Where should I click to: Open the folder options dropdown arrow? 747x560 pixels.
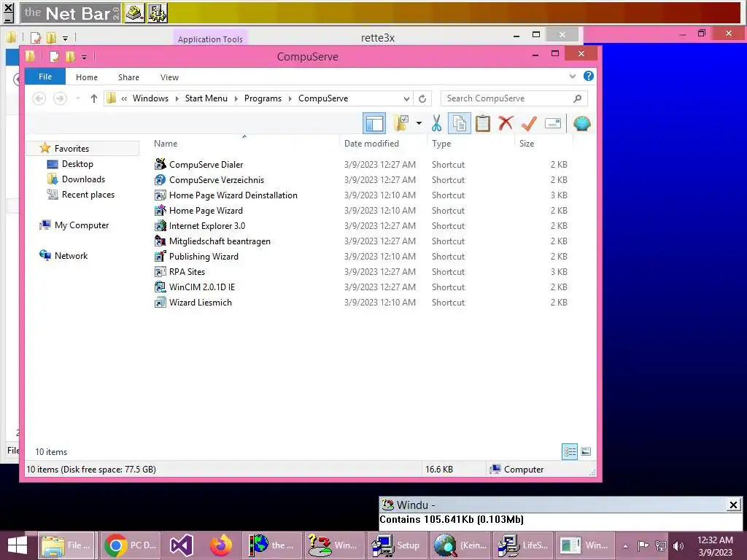pyautogui.click(x=419, y=123)
